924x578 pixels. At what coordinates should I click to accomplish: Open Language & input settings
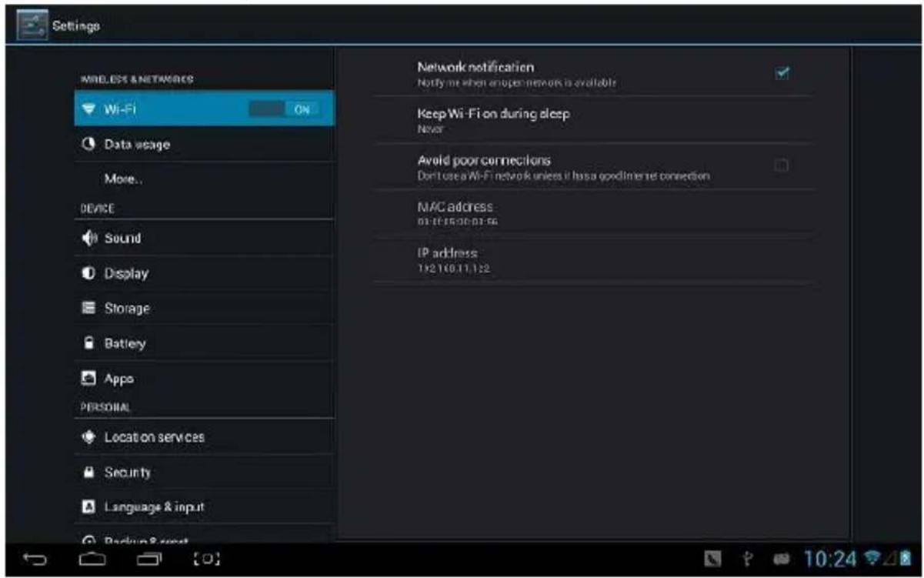pyautogui.click(x=205, y=508)
